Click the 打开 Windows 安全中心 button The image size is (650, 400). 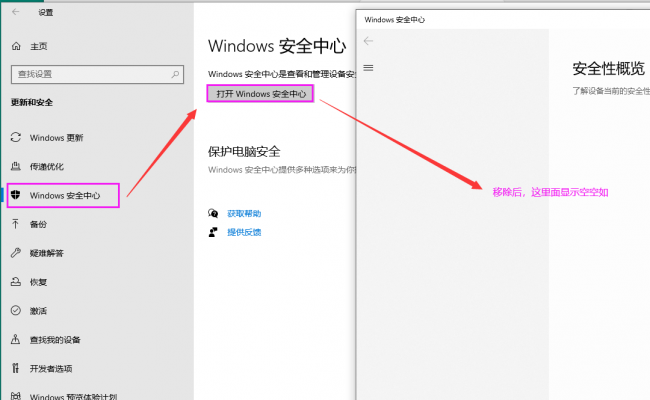pyautogui.click(x=260, y=94)
